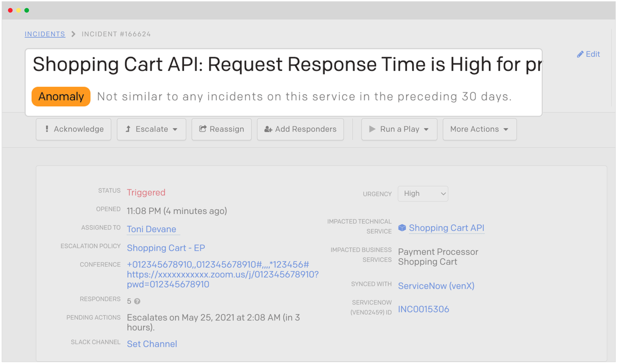Open ServiceNow (venX) sync link
Image resolution: width=618 pixels, height=364 pixels.
436,286
